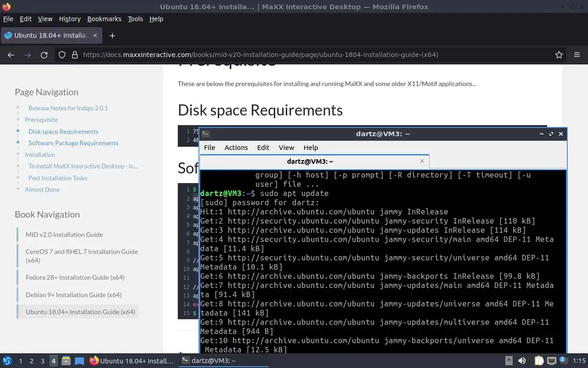Open the terminal Help menu
The width and height of the screenshot is (588, 368).
tap(311, 147)
